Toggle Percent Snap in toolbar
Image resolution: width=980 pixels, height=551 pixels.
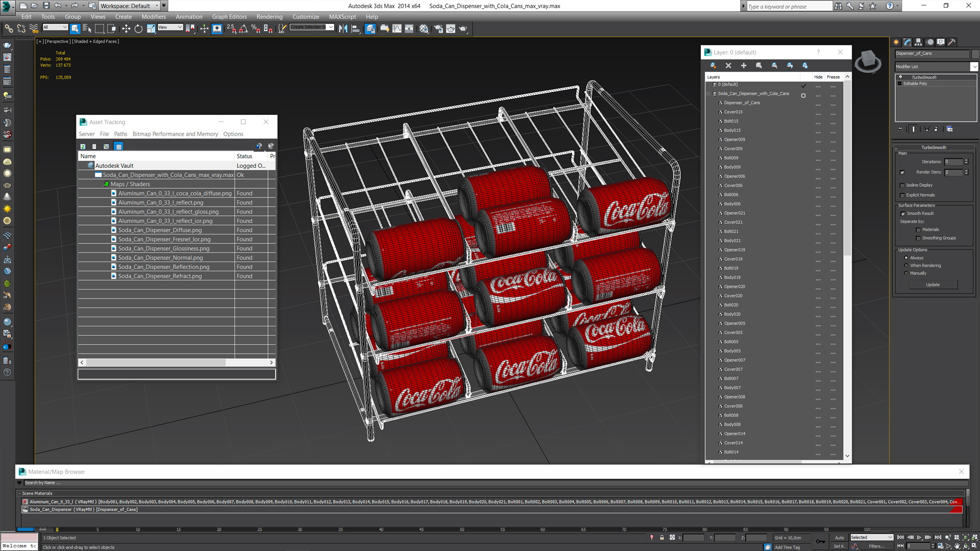[256, 29]
